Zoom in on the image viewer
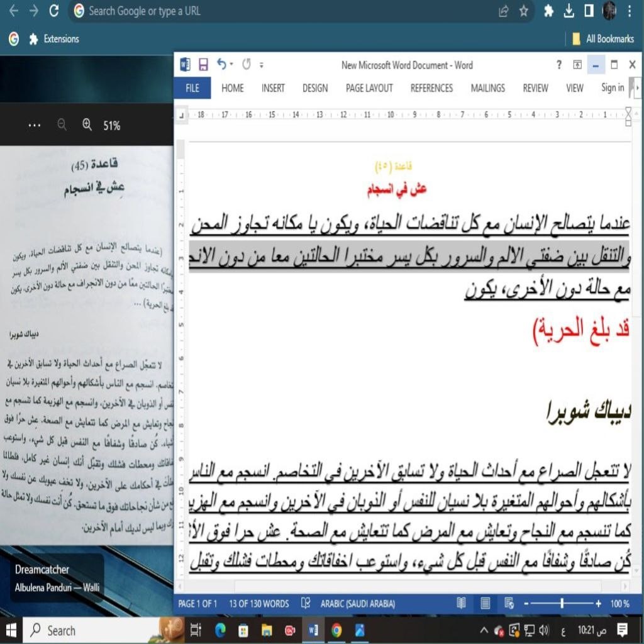Image resolution: width=644 pixels, height=644 pixels. coord(87,125)
